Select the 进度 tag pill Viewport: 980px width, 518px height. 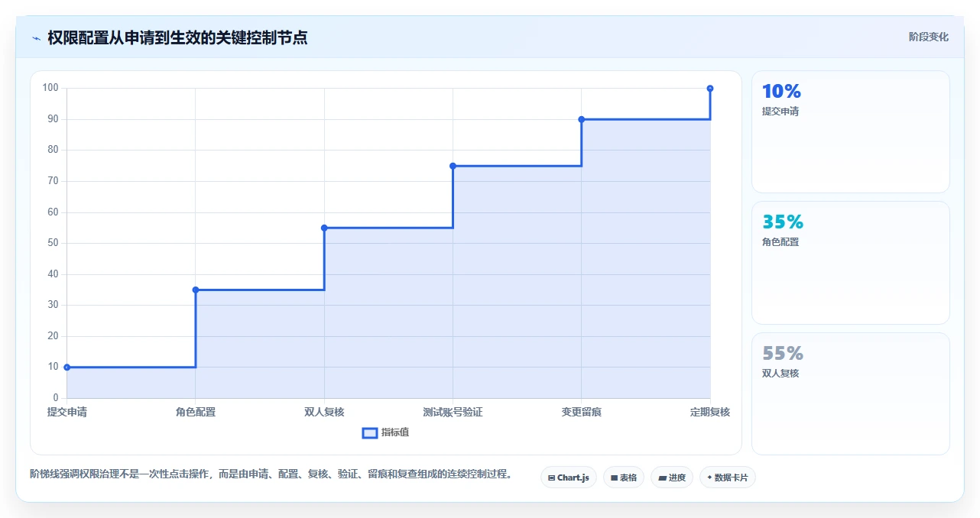tap(672, 478)
